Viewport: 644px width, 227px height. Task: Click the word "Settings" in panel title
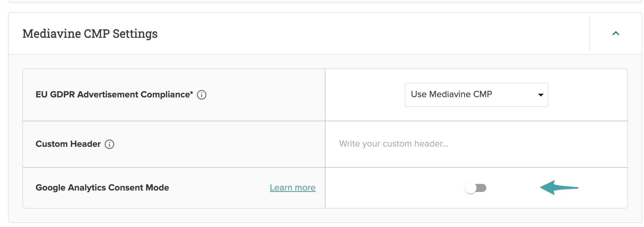[135, 34]
